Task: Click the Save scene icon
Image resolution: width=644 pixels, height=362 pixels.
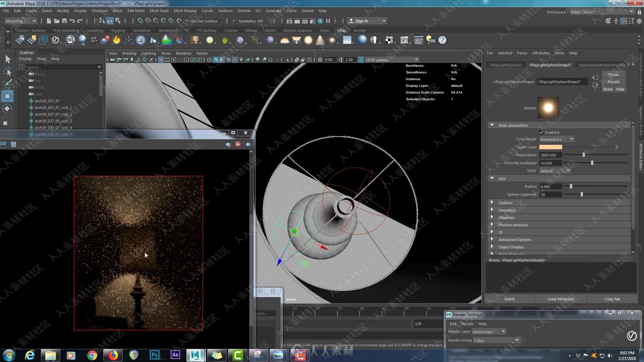Action: [x=64, y=21]
